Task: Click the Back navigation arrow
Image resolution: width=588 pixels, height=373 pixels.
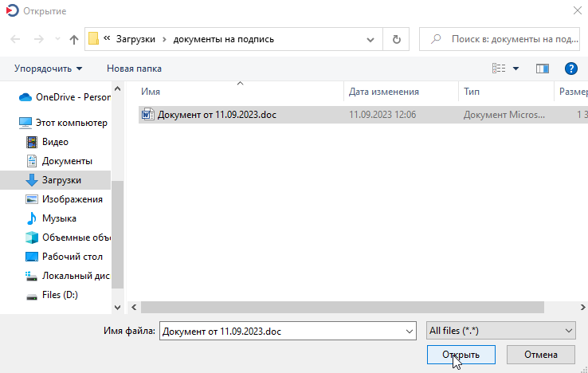Action: [16, 39]
